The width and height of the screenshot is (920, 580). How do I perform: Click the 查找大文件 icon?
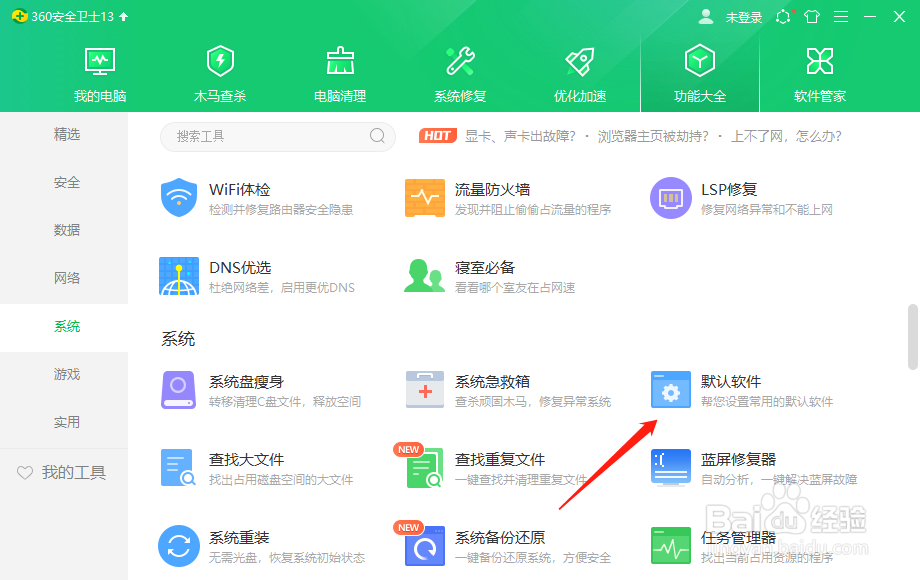[x=178, y=467]
